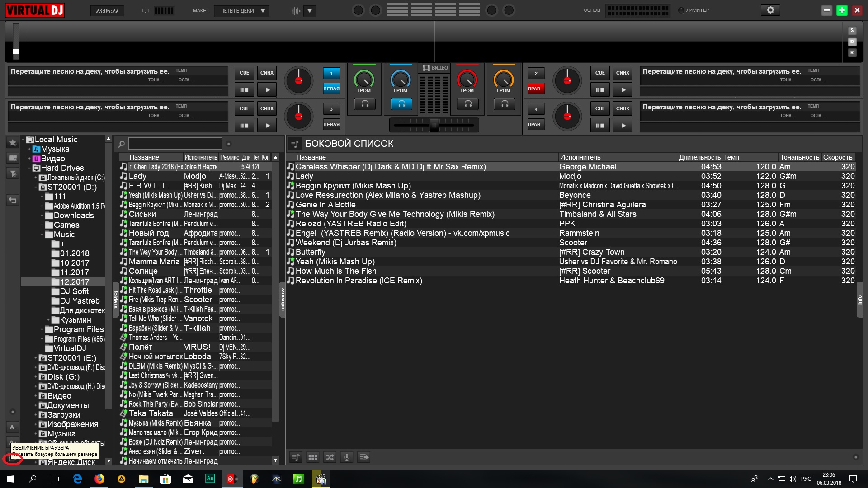The width and height of the screenshot is (868, 488).
Task: Toggle headphone cue on the red mixer channel
Action: [x=467, y=104]
